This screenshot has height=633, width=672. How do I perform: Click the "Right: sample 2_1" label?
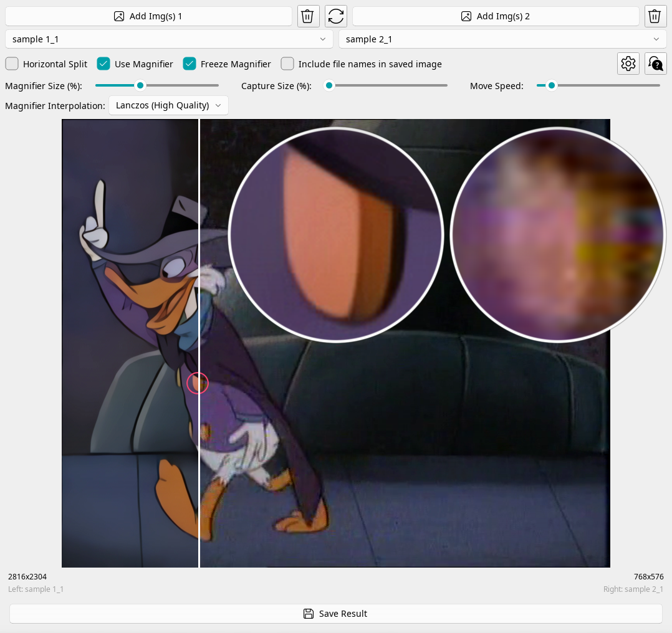pos(633,589)
